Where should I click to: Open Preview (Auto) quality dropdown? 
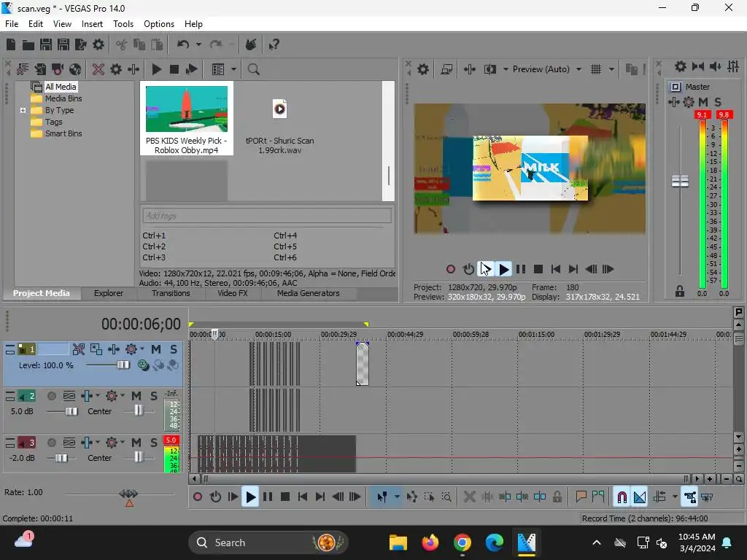coord(578,69)
